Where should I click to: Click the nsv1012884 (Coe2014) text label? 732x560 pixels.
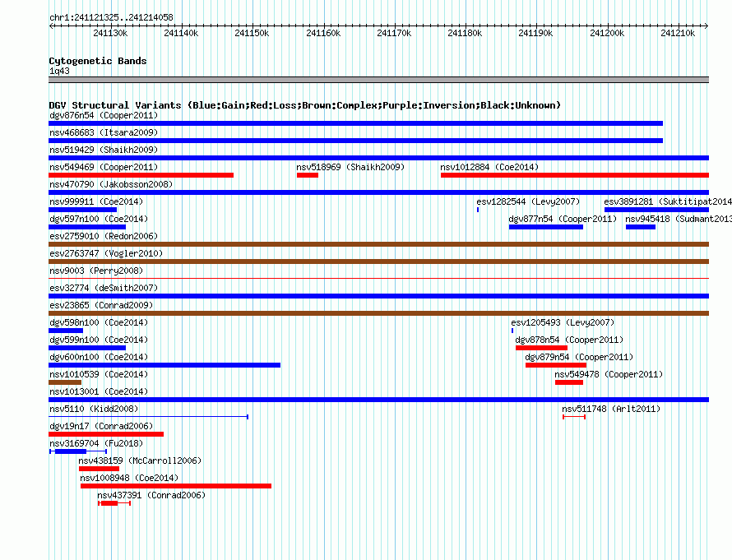click(x=489, y=167)
